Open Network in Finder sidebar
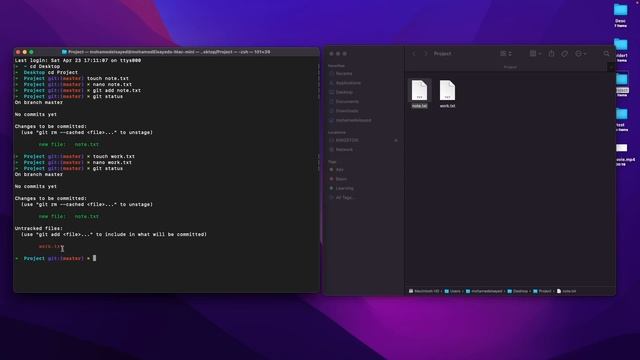The image size is (640, 360). click(344, 150)
